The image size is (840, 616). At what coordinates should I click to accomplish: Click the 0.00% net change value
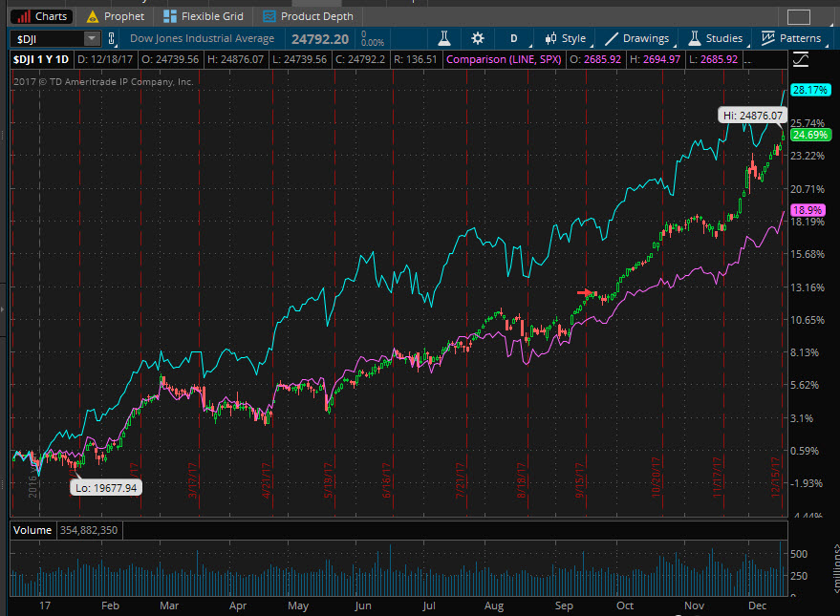tap(373, 42)
